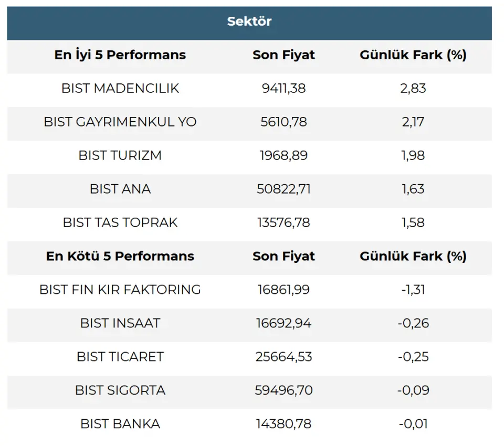The image size is (504, 446).
Task: Click the En Kötü 5 Performans heading
Action: (x=120, y=256)
